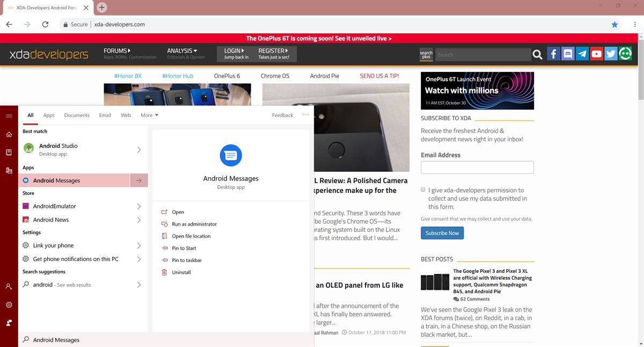Click the hamburger menu in the search pane

tap(9, 115)
